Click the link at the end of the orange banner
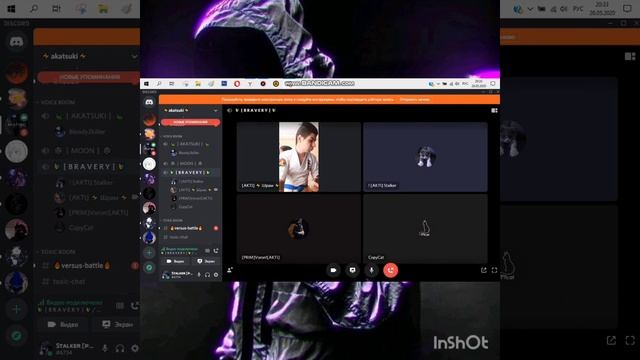 [x=414, y=99]
